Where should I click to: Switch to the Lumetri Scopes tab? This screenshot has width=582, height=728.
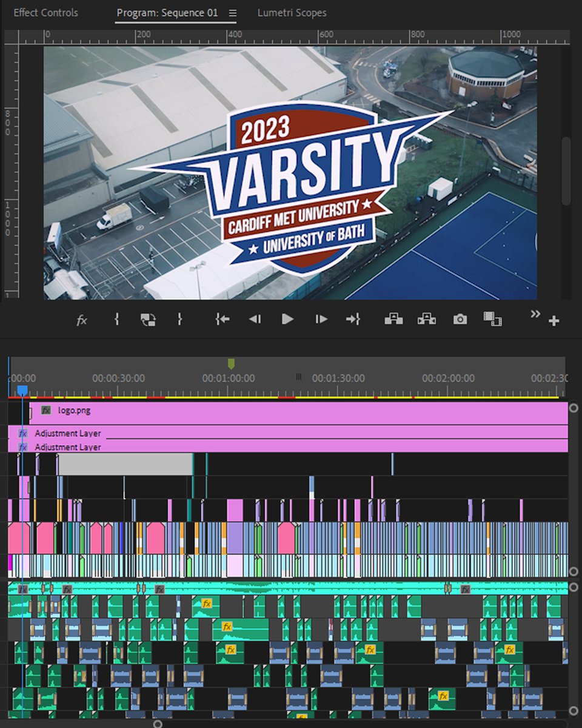292,13
